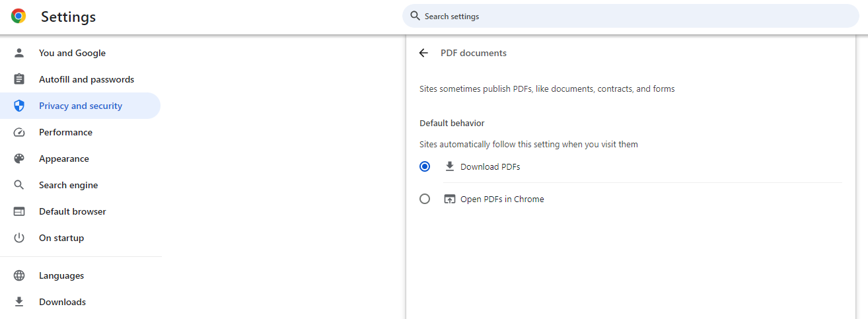Click the Downloads arrow icon in sidebar

pos(19,302)
